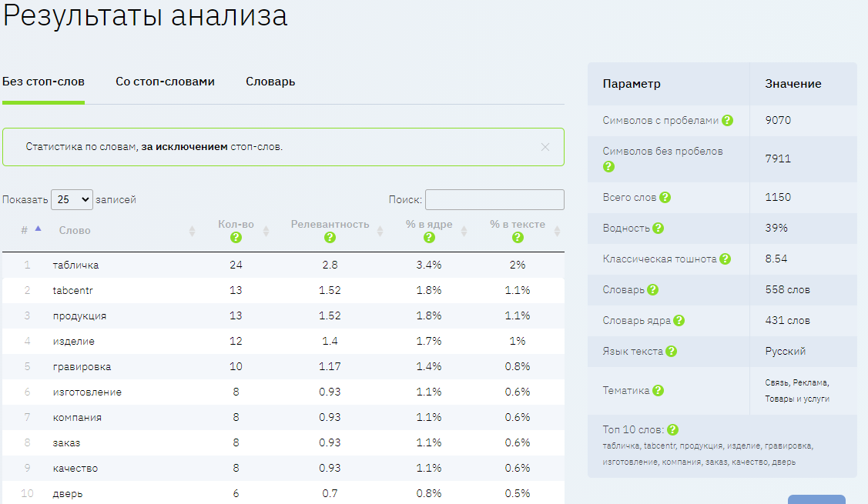Show help for Словарь parameter
Screen dimensions: 868x504
[x=652, y=289]
